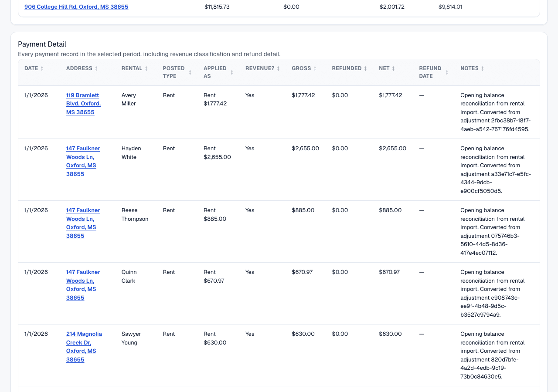The height and width of the screenshot is (392, 558).
Task: Open 147 Faulkner Woods Ln link for Quinn Clark
Action: coord(83,285)
